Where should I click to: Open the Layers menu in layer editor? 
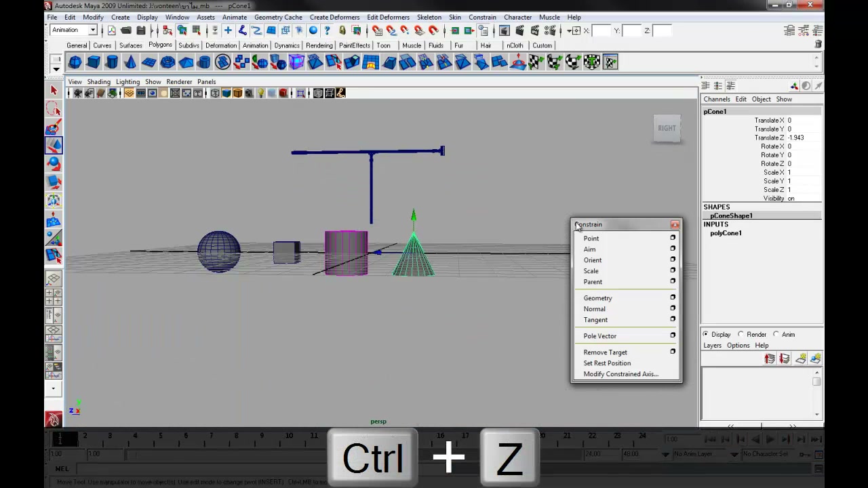click(x=712, y=345)
